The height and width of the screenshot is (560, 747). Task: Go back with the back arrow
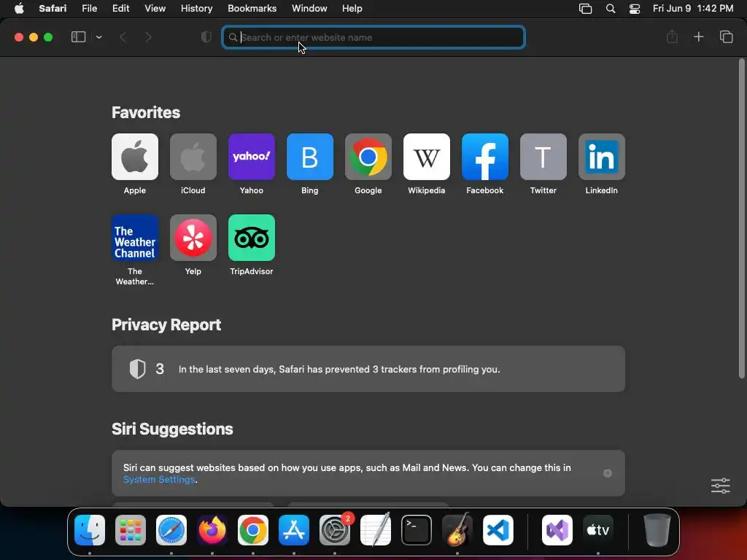(123, 37)
